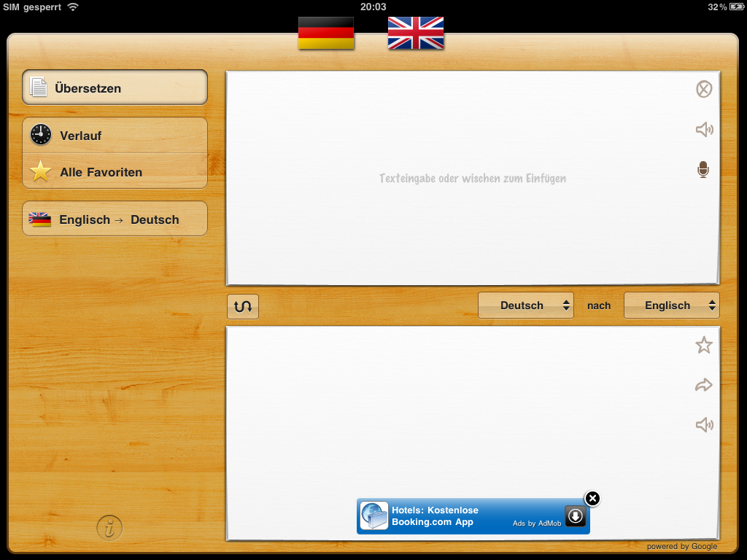Start voice input with the microphone icon
The image size is (747, 560).
[x=703, y=169]
